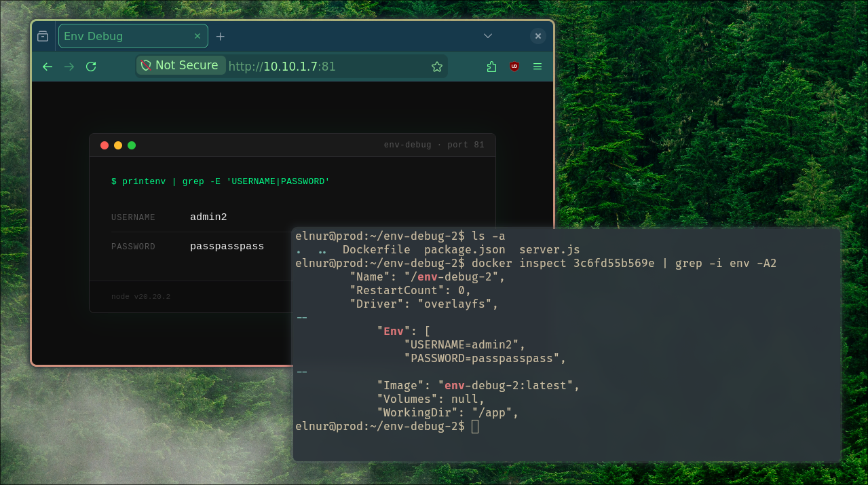
Task: Click the "Name": "/env-debug-2" line
Action: [428, 277]
